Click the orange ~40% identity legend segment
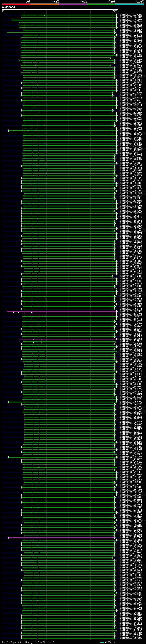The image size is (146, 644). (45, 4)
